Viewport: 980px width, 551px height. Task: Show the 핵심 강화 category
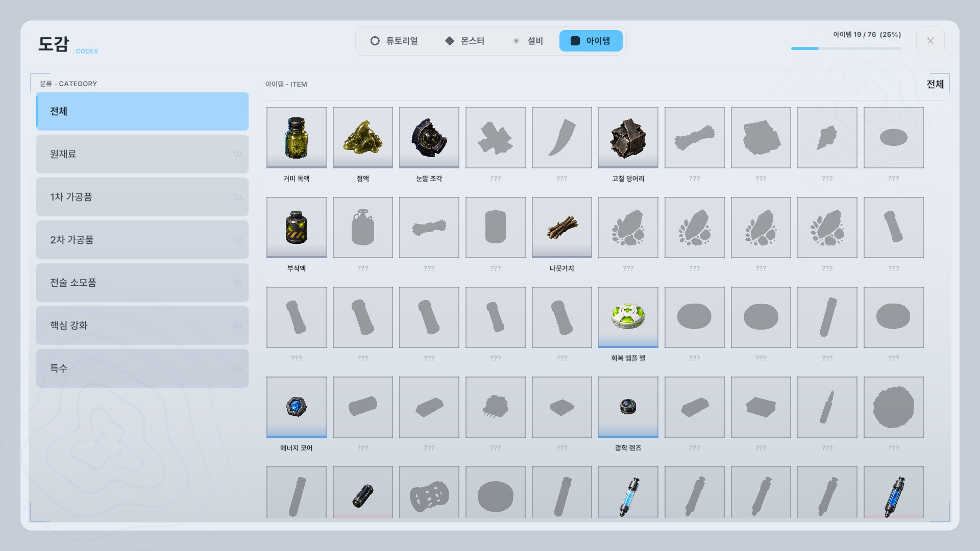pos(142,325)
